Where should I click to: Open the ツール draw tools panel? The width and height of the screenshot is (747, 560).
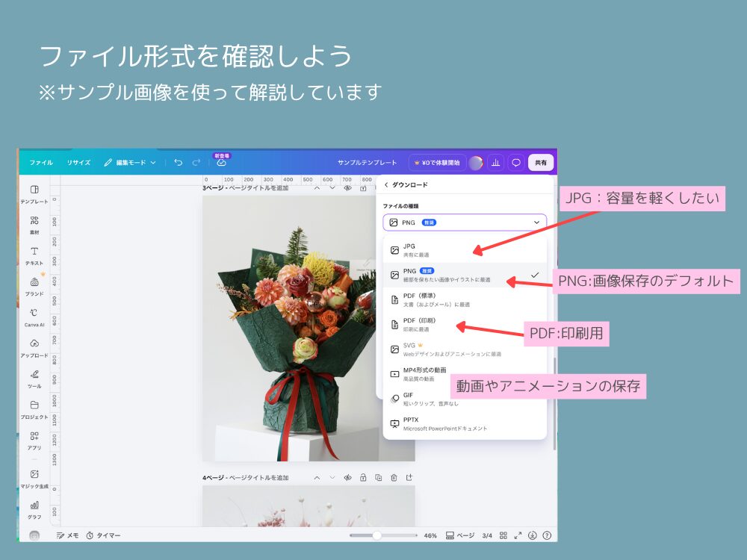tap(34, 379)
